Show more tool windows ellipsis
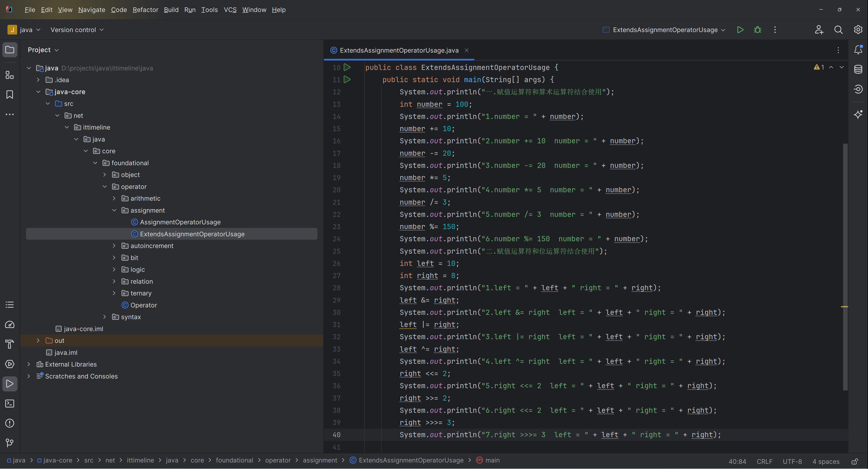 pyautogui.click(x=10, y=114)
